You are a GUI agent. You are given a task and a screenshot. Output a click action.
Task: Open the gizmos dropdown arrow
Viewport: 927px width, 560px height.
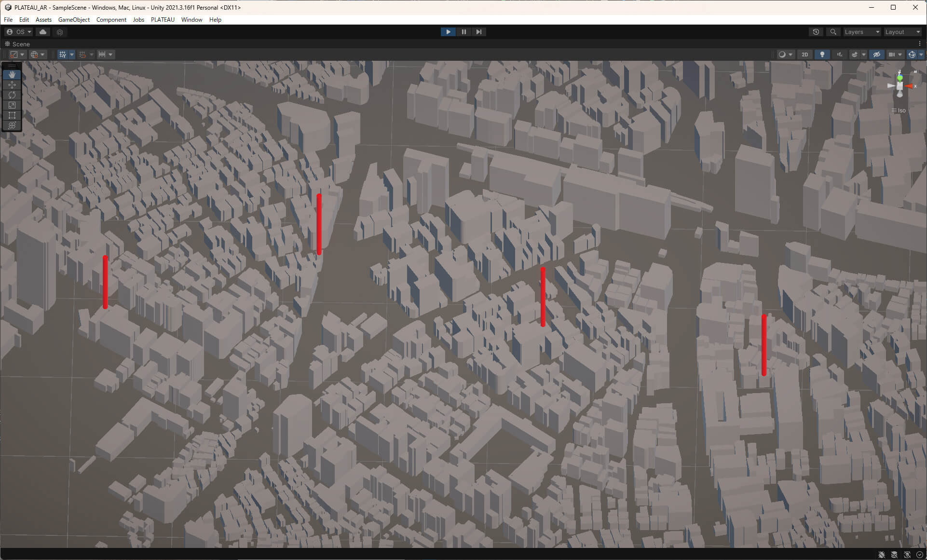(x=921, y=55)
